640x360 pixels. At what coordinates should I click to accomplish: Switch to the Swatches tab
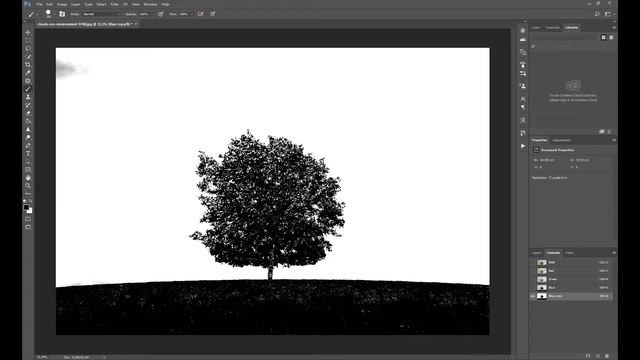click(x=553, y=27)
